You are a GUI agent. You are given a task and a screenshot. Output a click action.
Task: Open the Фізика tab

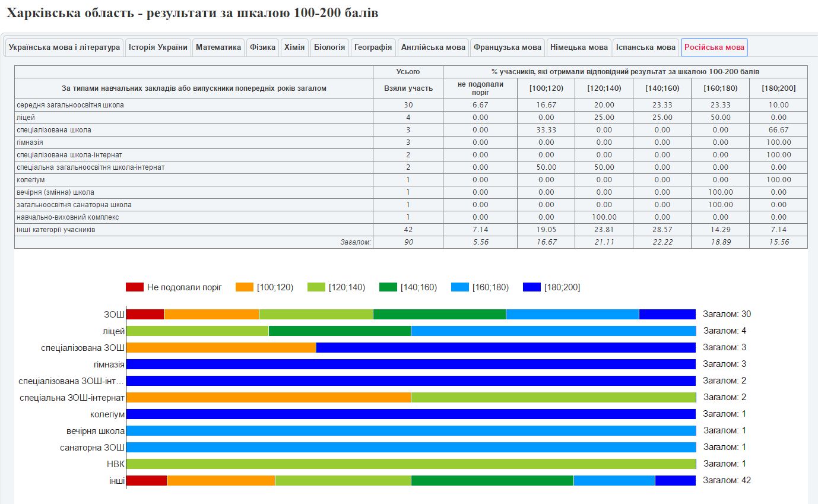(262, 47)
